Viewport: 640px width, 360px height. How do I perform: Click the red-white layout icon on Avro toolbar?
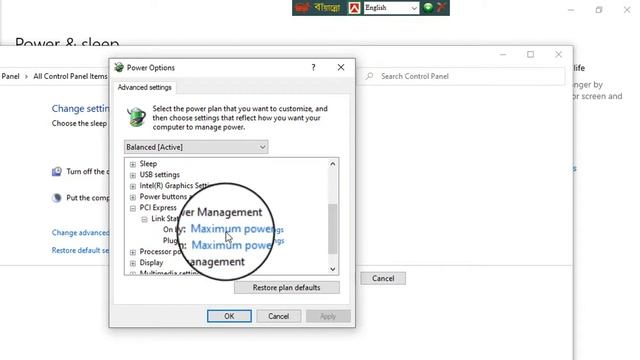coord(354,8)
